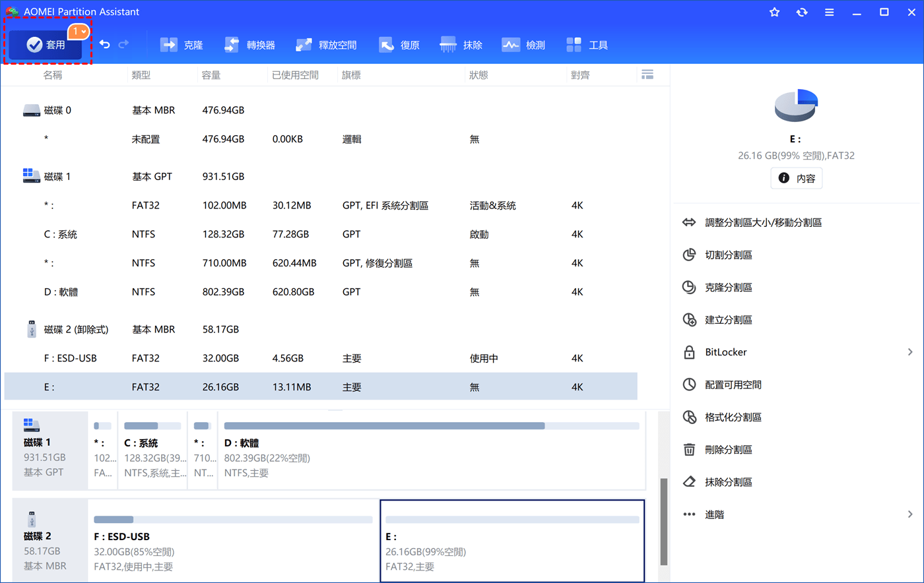Screen dimensions: 924x583
Task: Click the D: 軟體 block in disk map
Action: point(432,450)
